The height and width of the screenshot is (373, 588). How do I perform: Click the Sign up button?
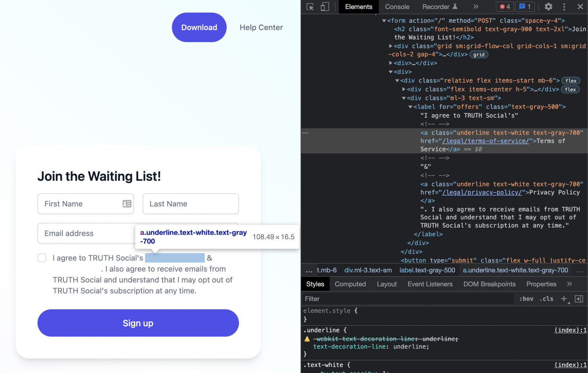pyautogui.click(x=138, y=323)
